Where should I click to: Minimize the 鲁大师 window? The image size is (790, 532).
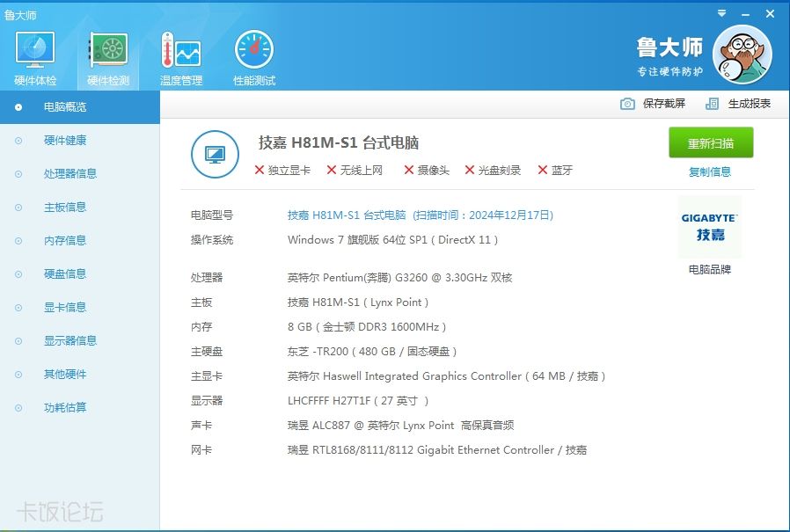pos(746,15)
